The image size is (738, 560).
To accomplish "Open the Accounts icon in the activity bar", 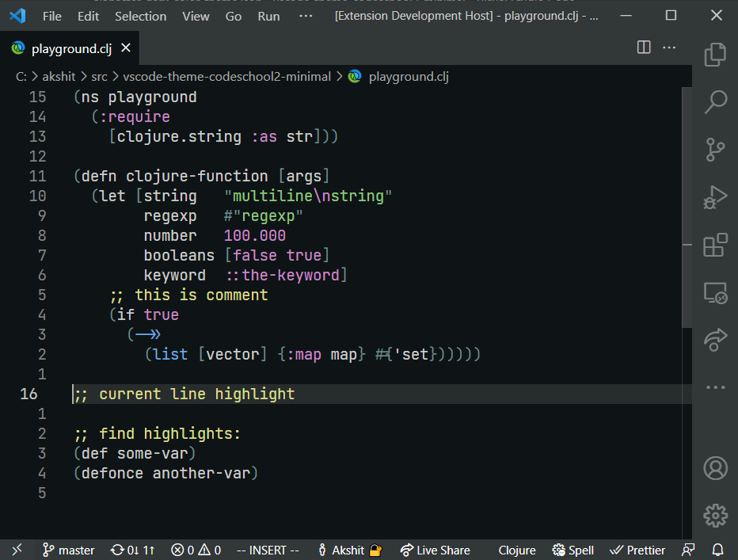I will click(715, 468).
